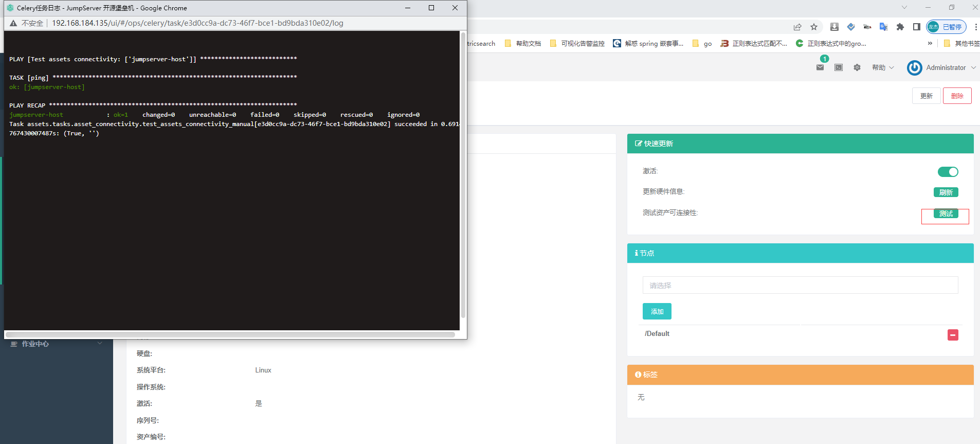Screen dimensions: 980x444
Task: Open the 解惑 spring 嵌套事 bookmark
Action: pyautogui.click(x=648, y=43)
